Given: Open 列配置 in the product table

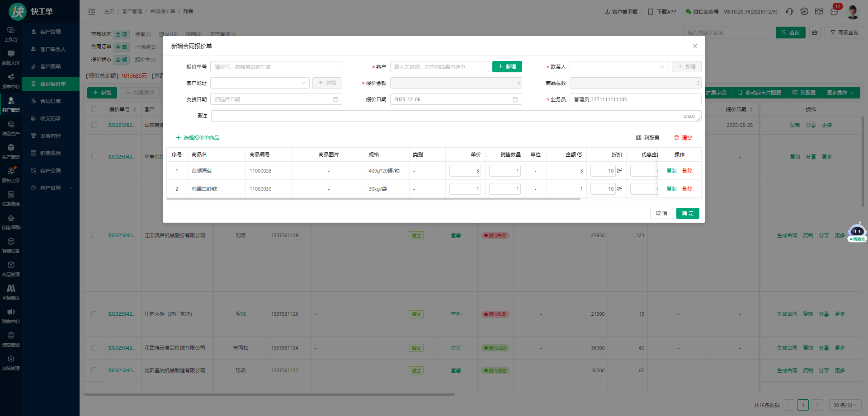Looking at the screenshot, I should click(x=647, y=138).
